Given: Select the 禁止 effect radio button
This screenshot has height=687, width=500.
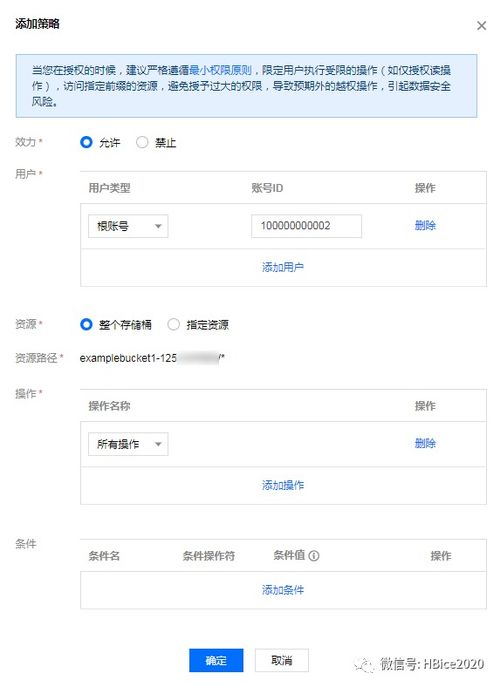Looking at the screenshot, I should pos(142,142).
